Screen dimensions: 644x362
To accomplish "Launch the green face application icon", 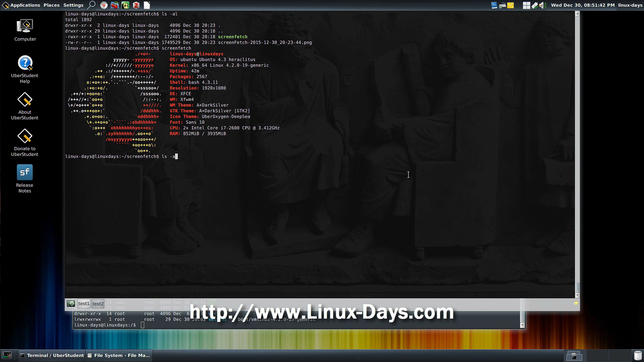I will point(125,5).
